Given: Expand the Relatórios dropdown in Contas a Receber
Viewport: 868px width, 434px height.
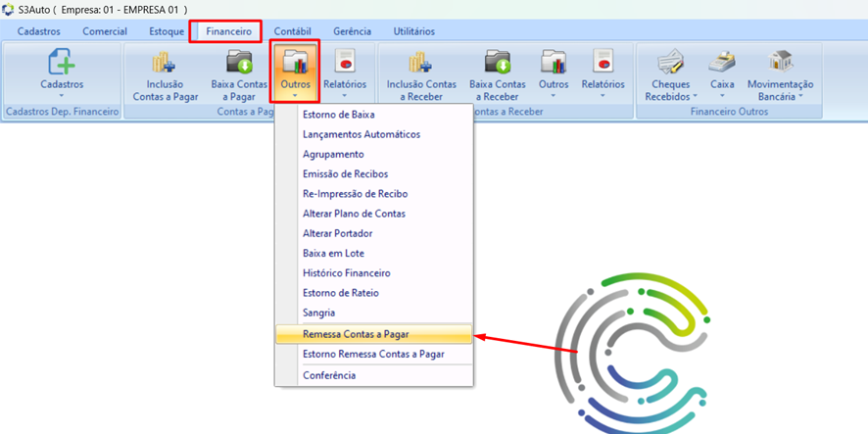Looking at the screenshot, I should (x=603, y=73).
